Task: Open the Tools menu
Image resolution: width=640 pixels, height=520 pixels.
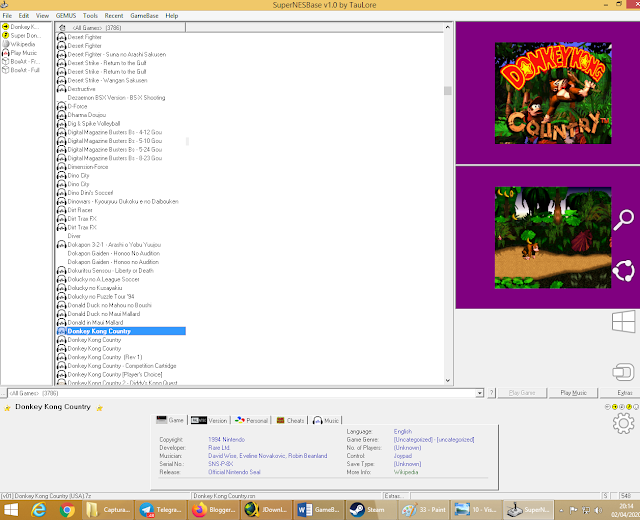Action: click(90, 16)
